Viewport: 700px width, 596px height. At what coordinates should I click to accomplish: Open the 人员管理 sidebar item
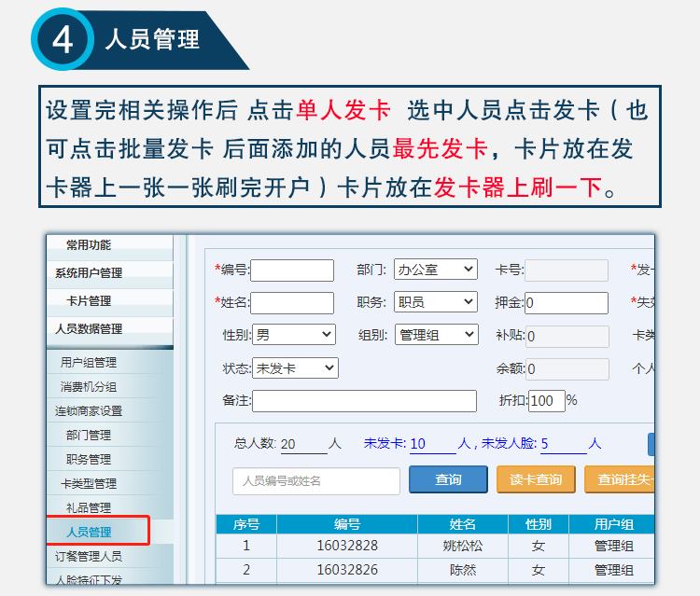pos(89,532)
